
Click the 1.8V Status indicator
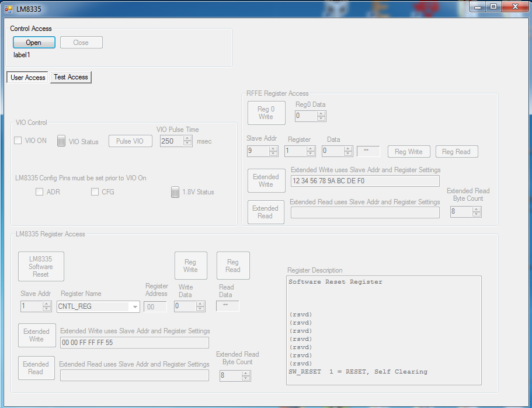click(x=175, y=192)
